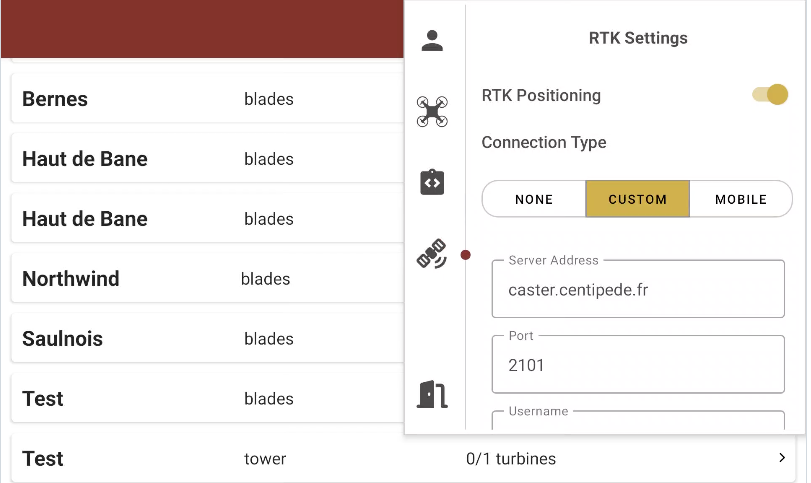
Task: Open the first Haut de Bane row
Action: 200,159
